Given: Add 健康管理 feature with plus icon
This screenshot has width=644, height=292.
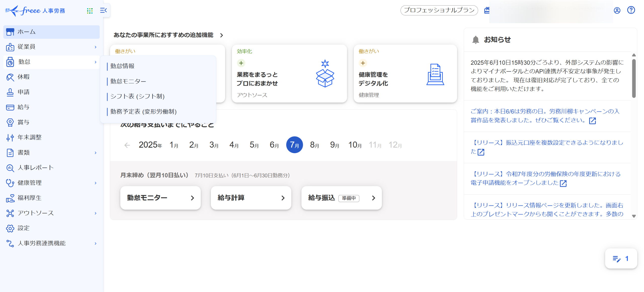Looking at the screenshot, I should pyautogui.click(x=363, y=63).
